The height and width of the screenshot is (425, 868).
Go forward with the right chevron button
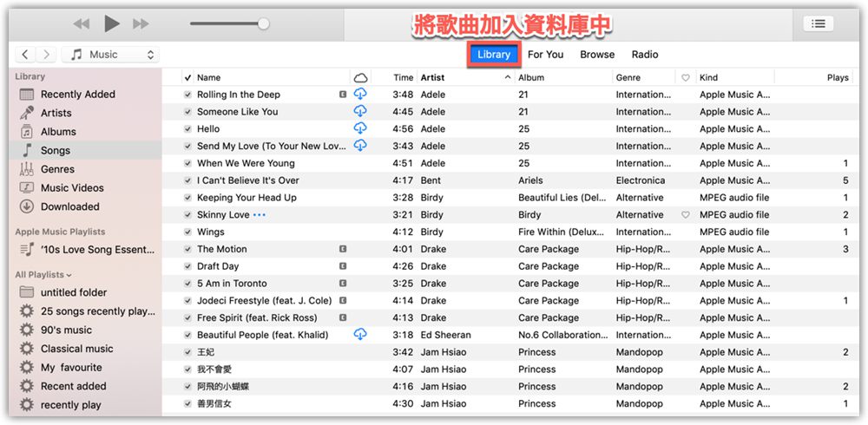coord(46,55)
